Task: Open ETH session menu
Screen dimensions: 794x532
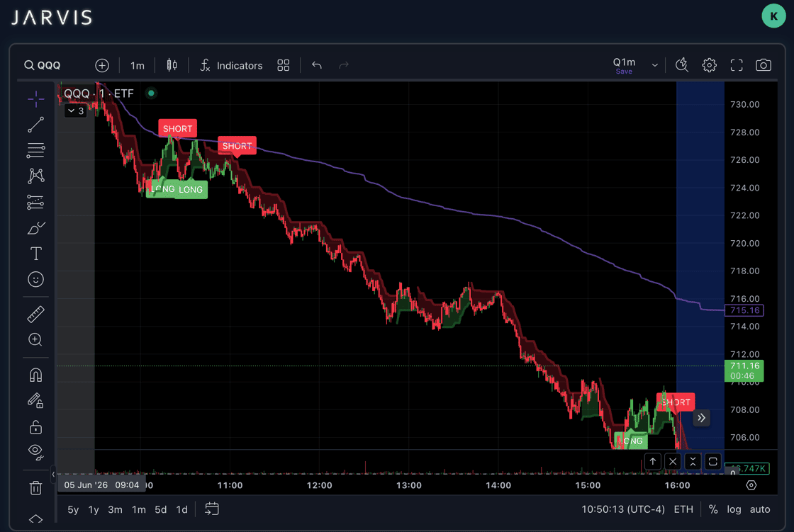Action: 683,510
